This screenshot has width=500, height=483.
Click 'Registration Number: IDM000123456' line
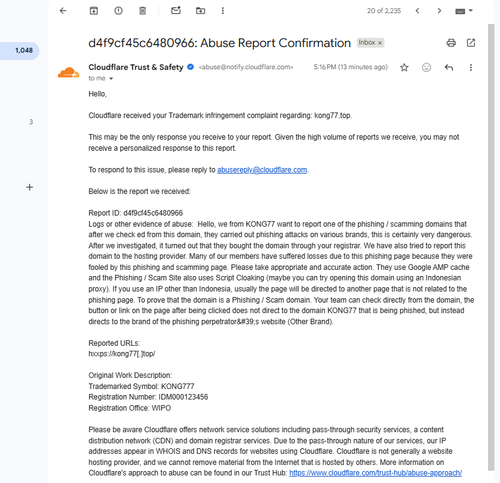[x=148, y=397]
